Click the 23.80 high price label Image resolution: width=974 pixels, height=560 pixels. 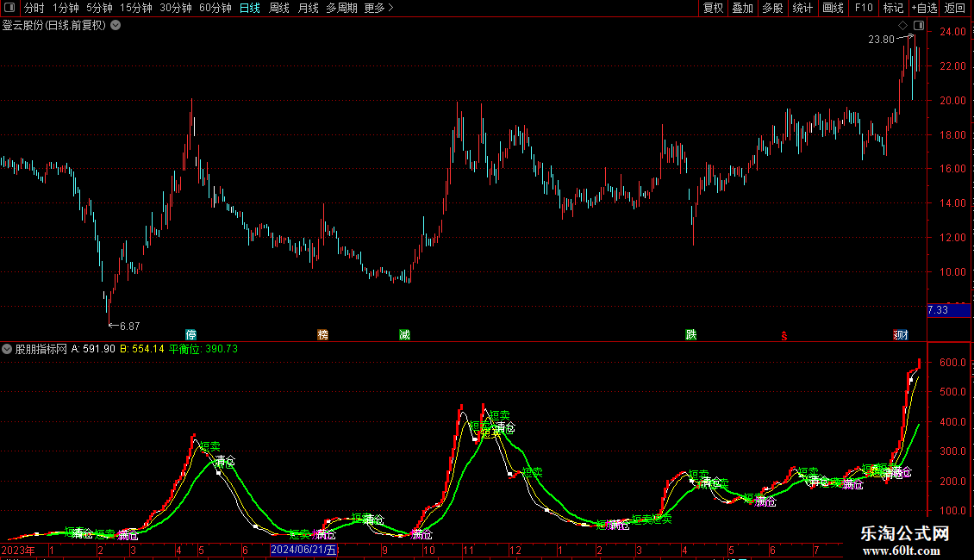(x=881, y=39)
